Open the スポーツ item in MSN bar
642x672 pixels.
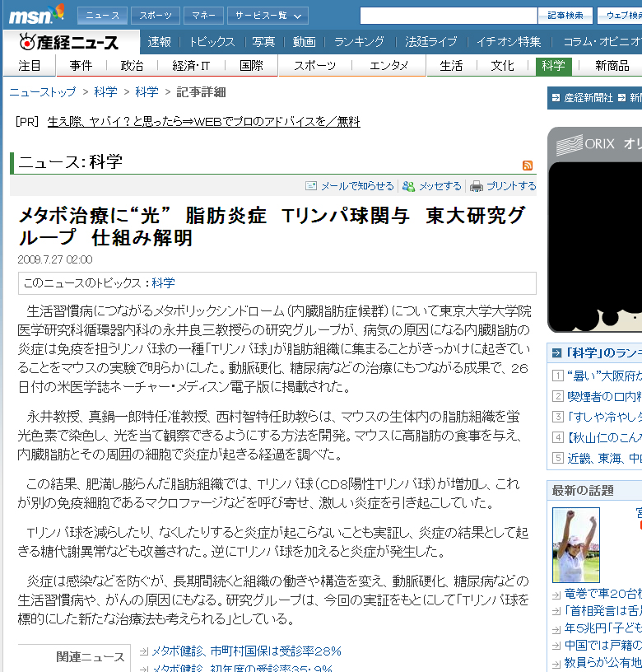pos(155,15)
